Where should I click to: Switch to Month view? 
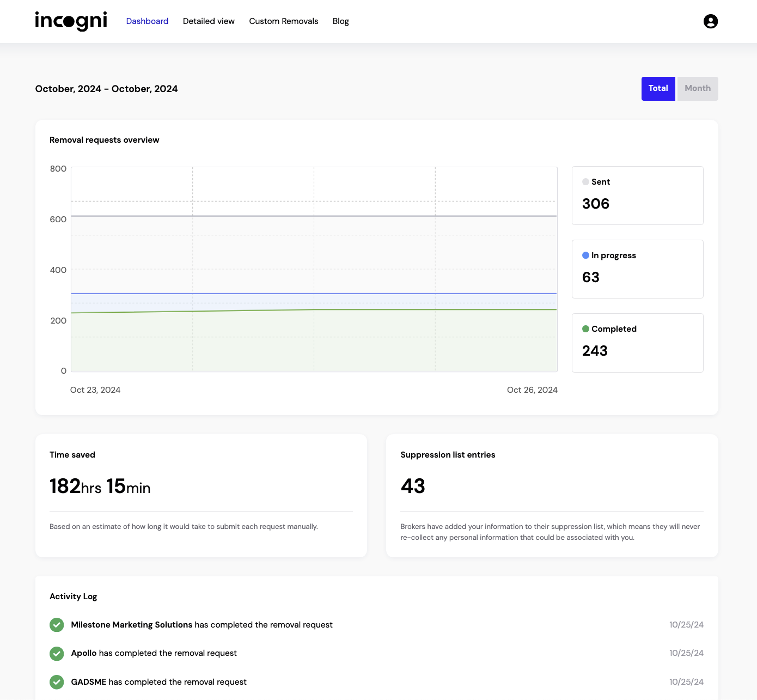698,89
